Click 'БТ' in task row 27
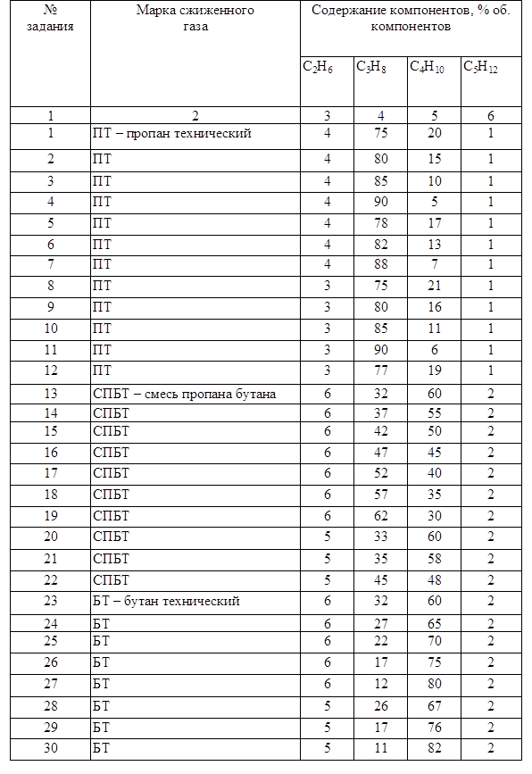The image size is (532, 774). coord(102,684)
